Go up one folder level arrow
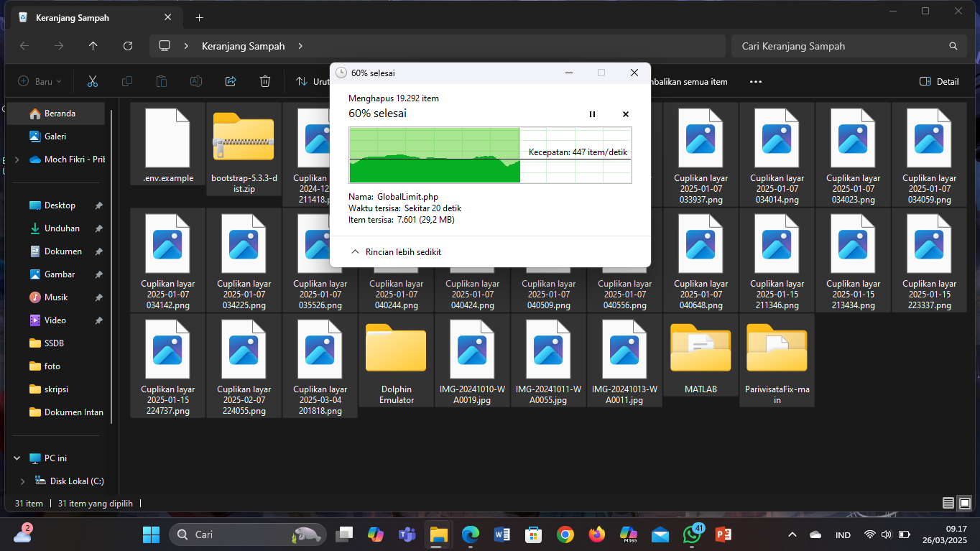The width and height of the screenshot is (980, 551). (x=93, y=46)
